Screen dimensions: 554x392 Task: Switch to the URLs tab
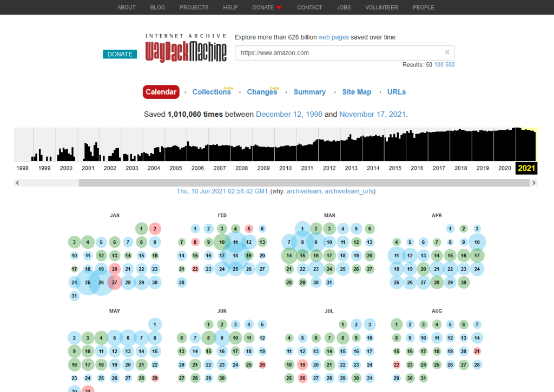397,92
